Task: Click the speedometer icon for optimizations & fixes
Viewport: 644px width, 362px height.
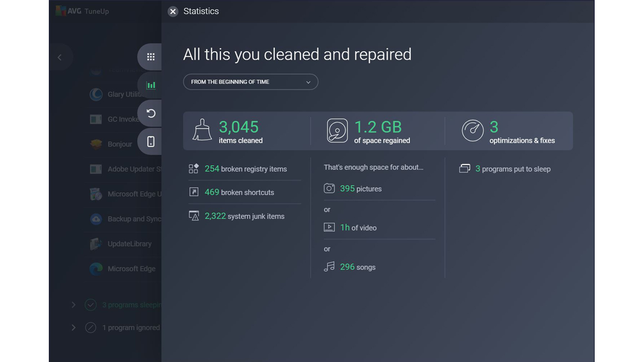Action: (472, 130)
